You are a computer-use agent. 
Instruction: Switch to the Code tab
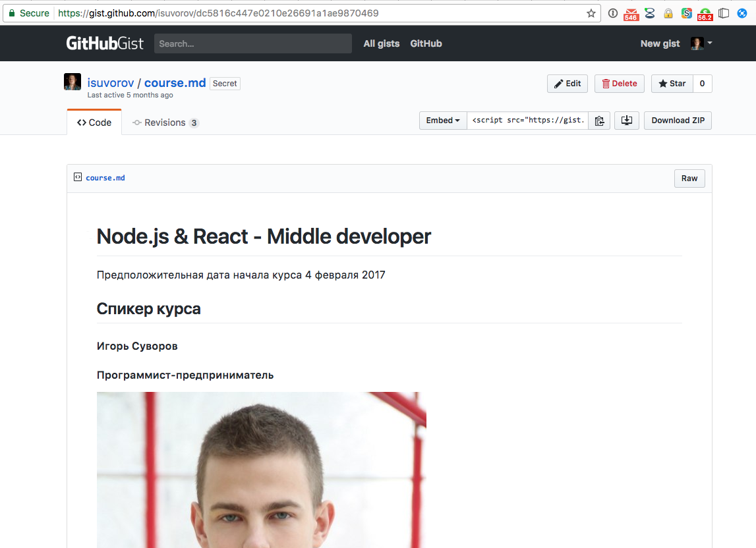[94, 123]
